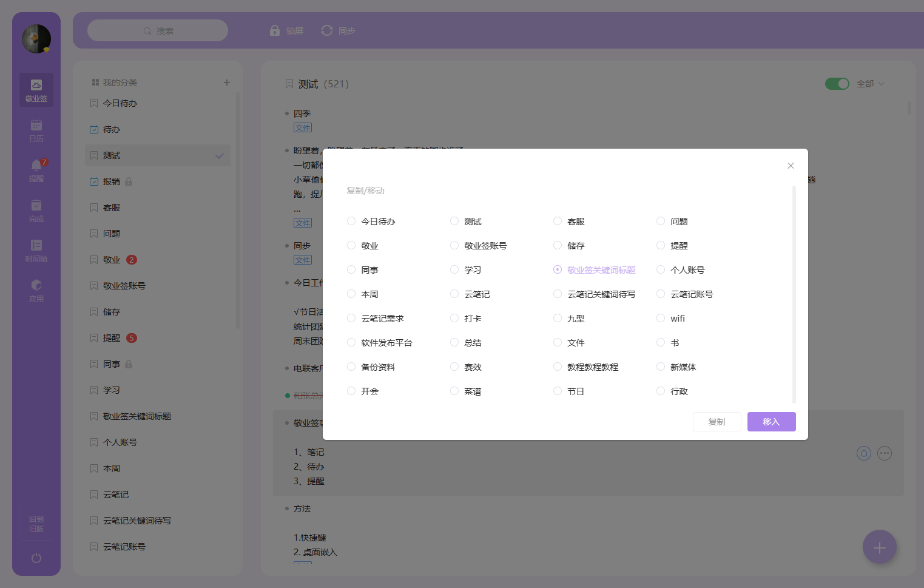This screenshot has height=588, width=924.
Task: Select 软件发布平台 radio option
Action: coord(351,342)
